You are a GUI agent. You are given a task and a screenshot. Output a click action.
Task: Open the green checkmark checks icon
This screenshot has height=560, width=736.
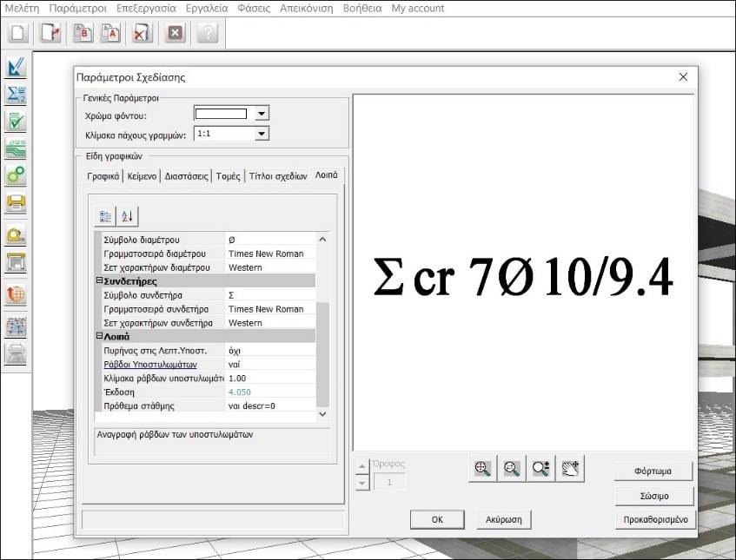coord(16,122)
